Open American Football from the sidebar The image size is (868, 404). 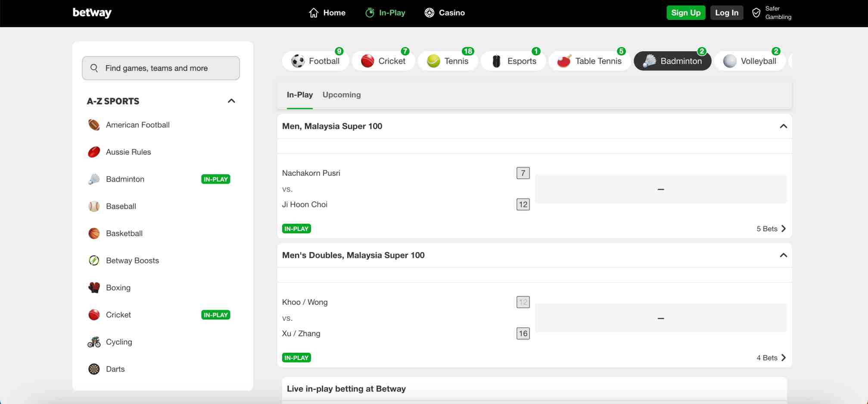(x=137, y=125)
